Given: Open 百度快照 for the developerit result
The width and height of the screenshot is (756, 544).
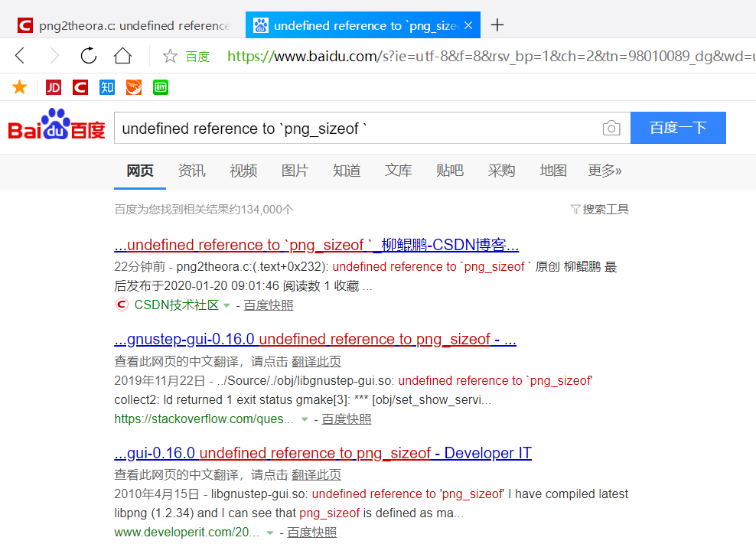Looking at the screenshot, I should coord(312,533).
